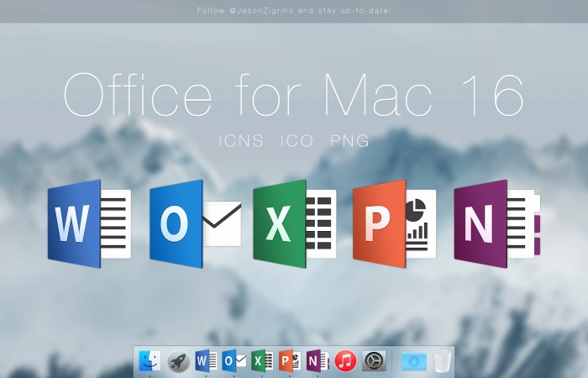Click the large Excel icon
The height and width of the screenshot is (378, 588).
294,223
